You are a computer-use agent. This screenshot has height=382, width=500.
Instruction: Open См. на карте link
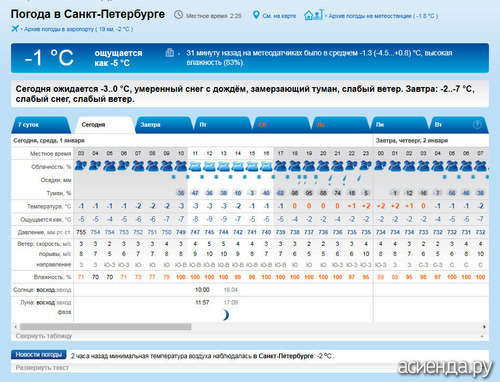coord(279,16)
